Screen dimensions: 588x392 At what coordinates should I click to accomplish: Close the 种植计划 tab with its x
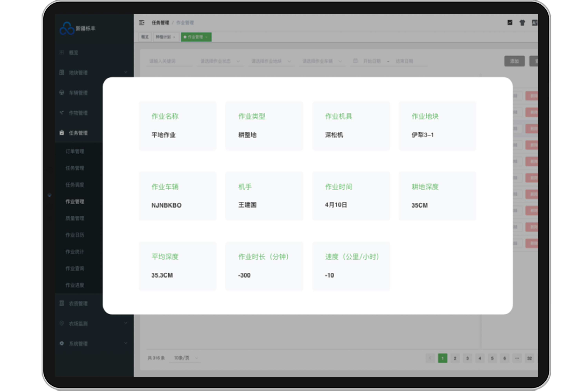click(174, 37)
